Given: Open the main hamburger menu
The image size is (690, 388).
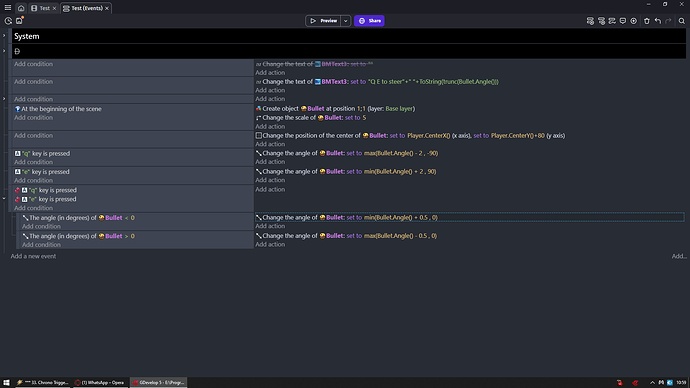Looking at the screenshot, I should tap(8, 7).
